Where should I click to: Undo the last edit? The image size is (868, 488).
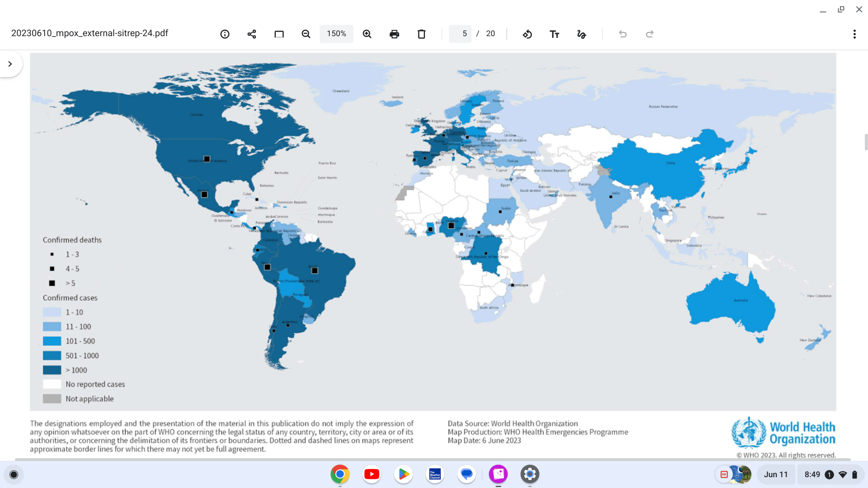[623, 34]
